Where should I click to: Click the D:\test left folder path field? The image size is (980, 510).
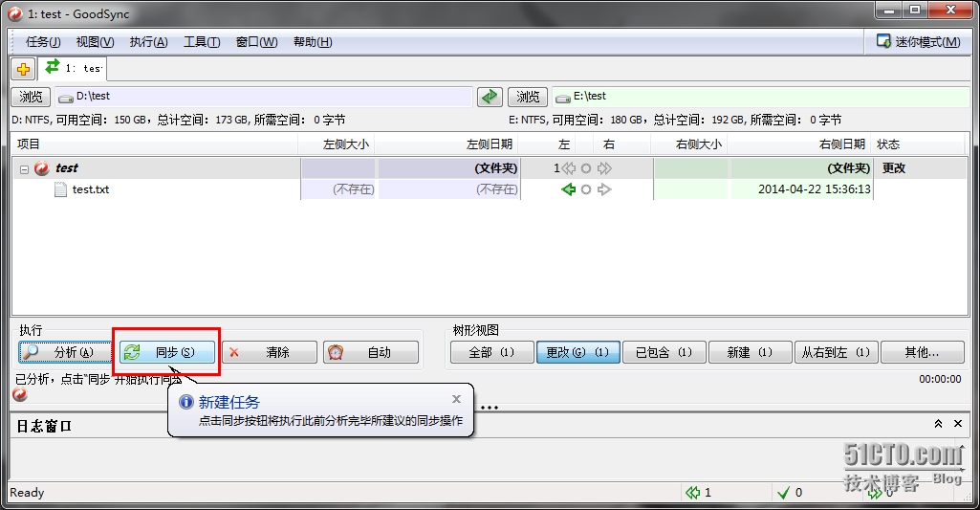tap(263, 97)
